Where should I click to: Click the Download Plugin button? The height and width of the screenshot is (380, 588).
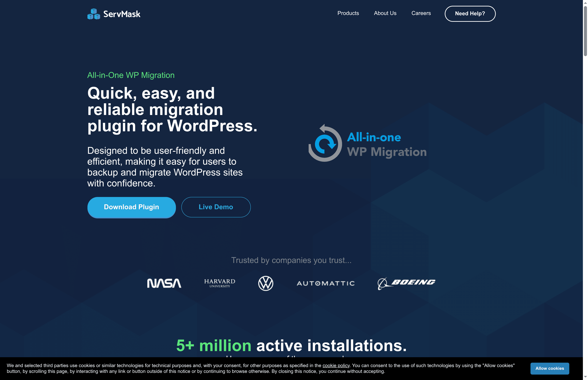132,207
